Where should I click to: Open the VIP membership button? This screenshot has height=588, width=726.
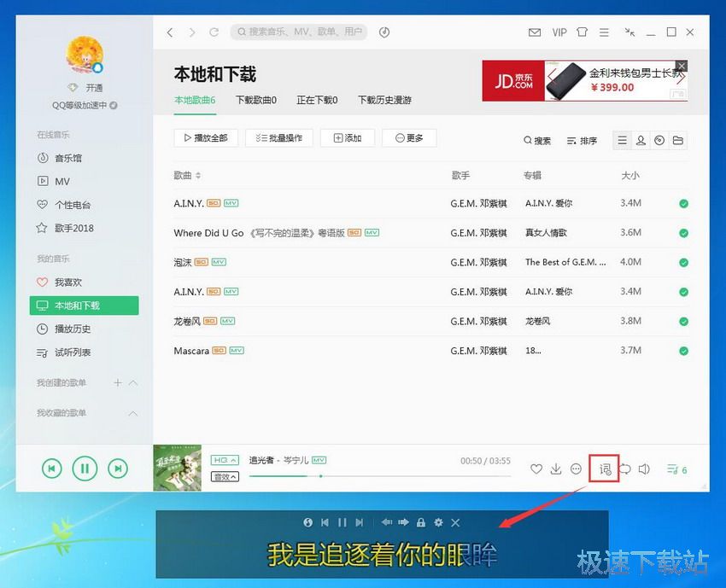click(x=559, y=32)
